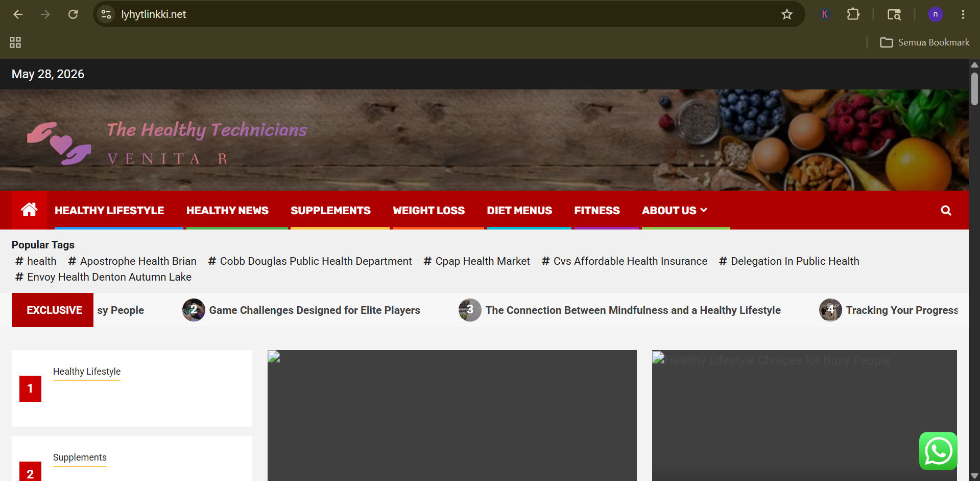Click thumbnail number 3 in ticker
980x481 pixels.
[470, 310]
